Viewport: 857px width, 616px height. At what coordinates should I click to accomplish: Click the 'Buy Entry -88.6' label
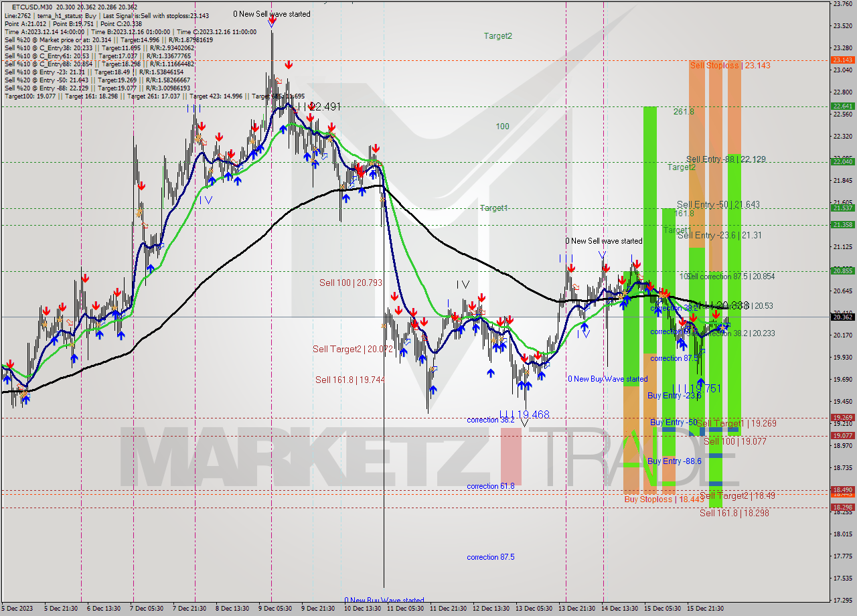click(674, 461)
